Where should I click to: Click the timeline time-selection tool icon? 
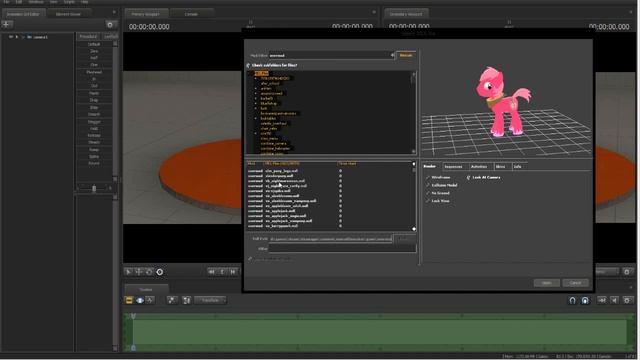(187, 300)
